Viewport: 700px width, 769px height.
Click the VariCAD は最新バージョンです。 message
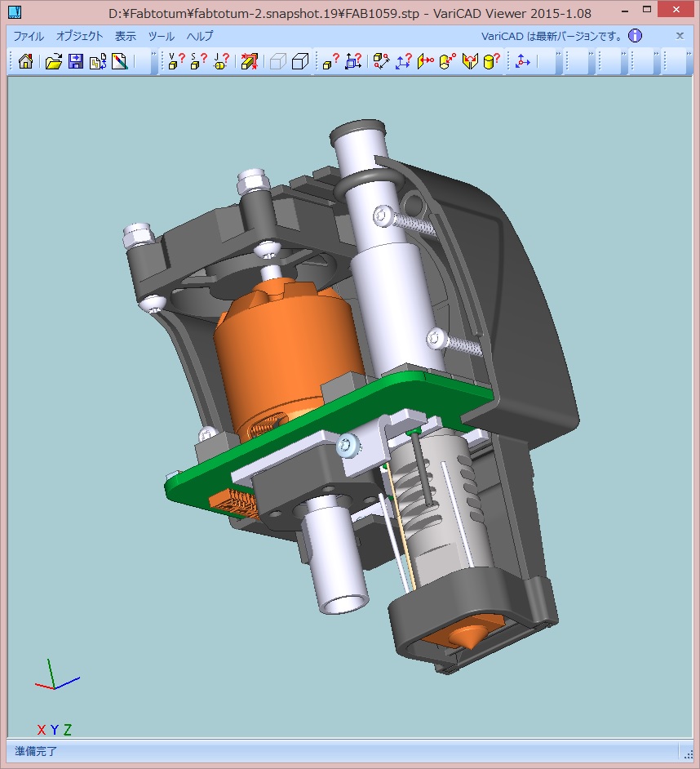(552, 36)
